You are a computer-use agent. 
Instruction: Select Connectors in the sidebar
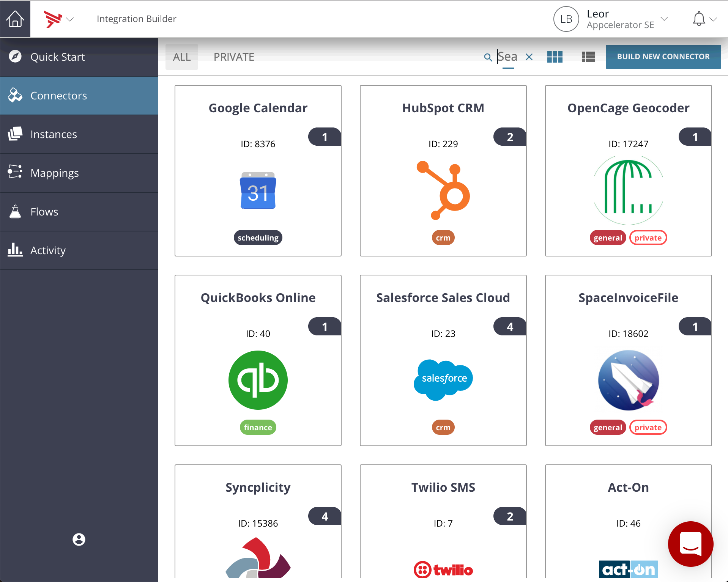coord(79,96)
